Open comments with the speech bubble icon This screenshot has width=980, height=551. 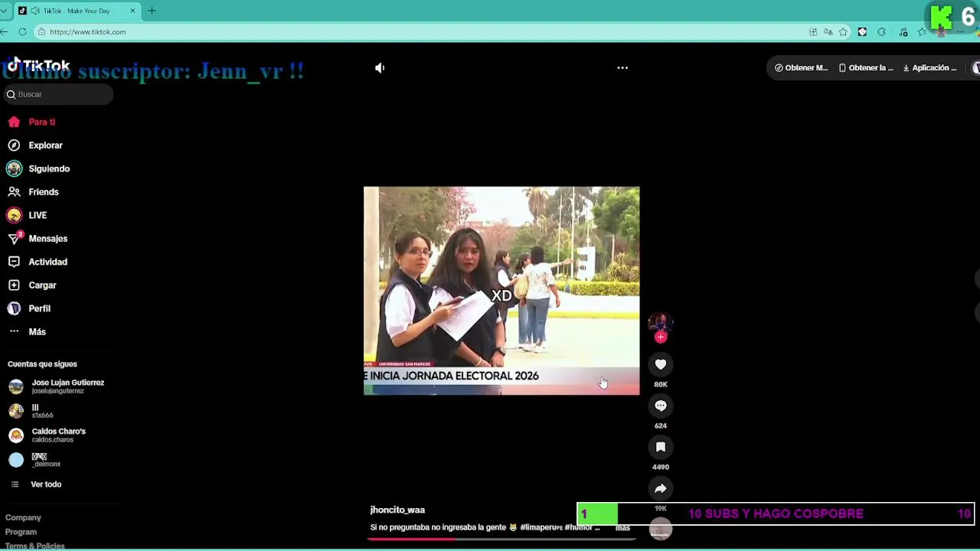[x=661, y=406]
